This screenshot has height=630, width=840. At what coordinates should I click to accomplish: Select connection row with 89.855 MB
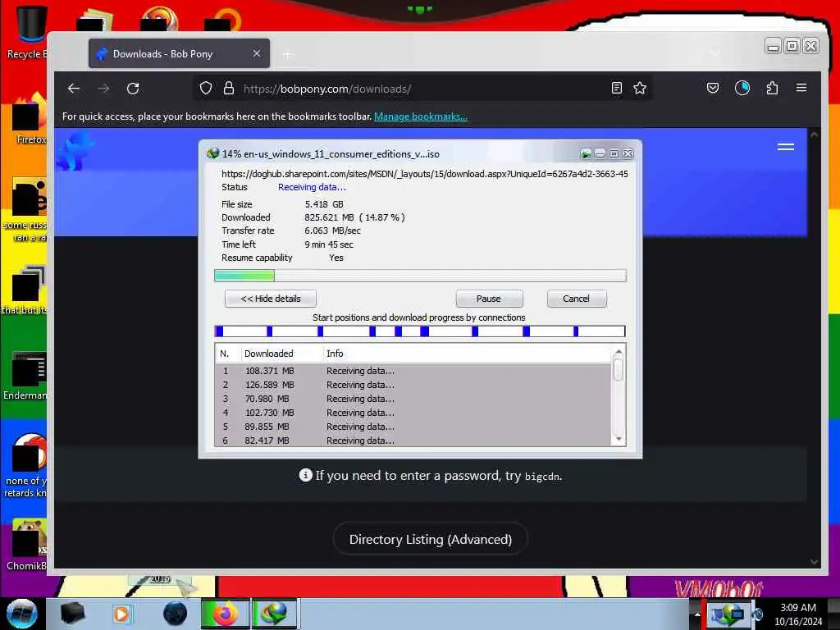click(x=413, y=427)
